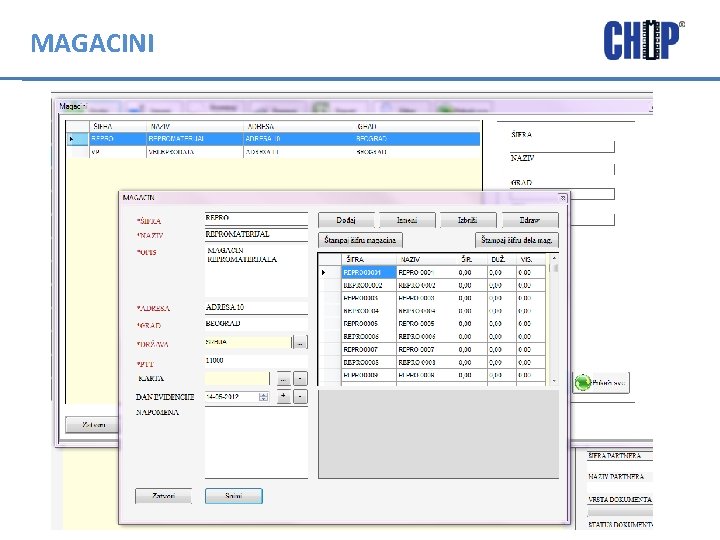The image size is (720, 540).
Task: Click the NAZIV field containing REPROMATERIJAL
Action: 256,235
